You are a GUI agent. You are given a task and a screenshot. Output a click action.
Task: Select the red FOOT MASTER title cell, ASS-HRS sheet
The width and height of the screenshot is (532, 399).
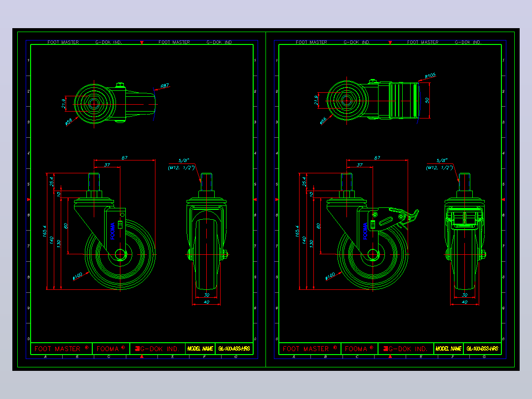point(61,349)
